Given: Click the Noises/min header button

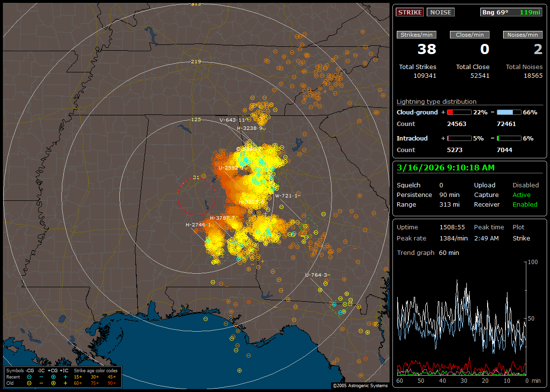Looking at the screenshot, I should tap(522, 35).
